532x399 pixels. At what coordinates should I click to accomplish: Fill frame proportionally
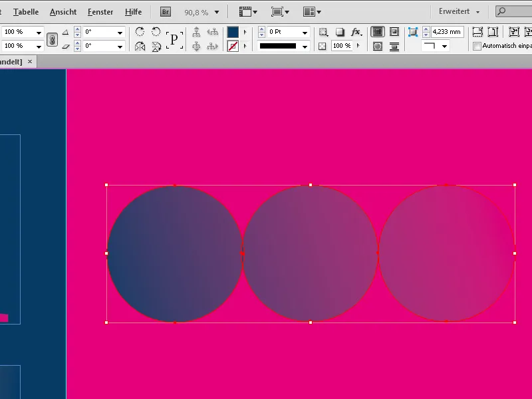477,32
